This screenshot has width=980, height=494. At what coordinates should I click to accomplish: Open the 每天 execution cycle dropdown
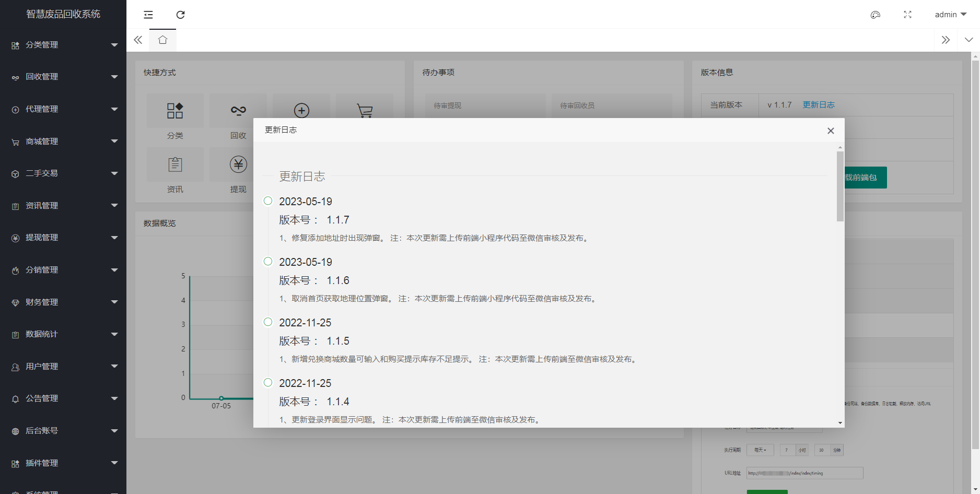760,450
